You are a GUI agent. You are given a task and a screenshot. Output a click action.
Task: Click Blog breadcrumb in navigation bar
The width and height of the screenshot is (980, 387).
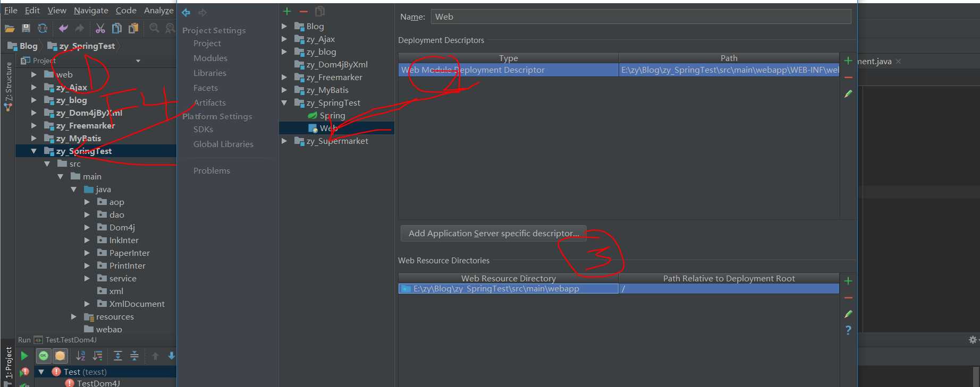(23, 46)
